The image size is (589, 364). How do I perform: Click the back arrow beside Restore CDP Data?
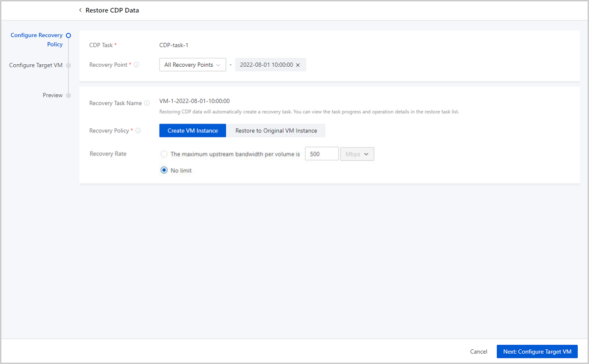(80, 10)
